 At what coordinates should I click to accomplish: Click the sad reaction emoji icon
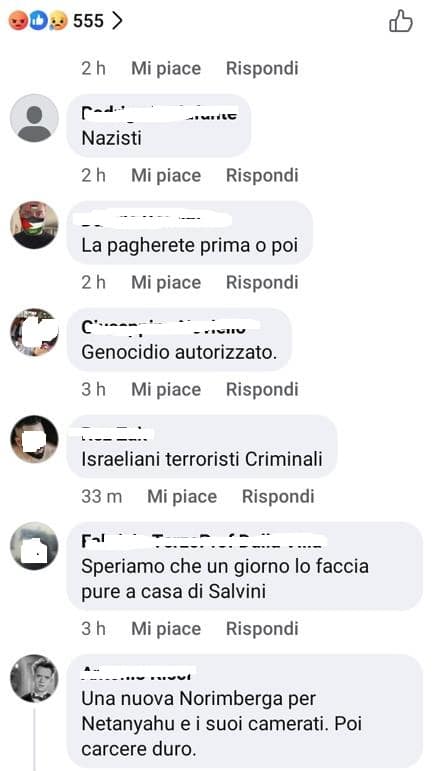coord(58,21)
